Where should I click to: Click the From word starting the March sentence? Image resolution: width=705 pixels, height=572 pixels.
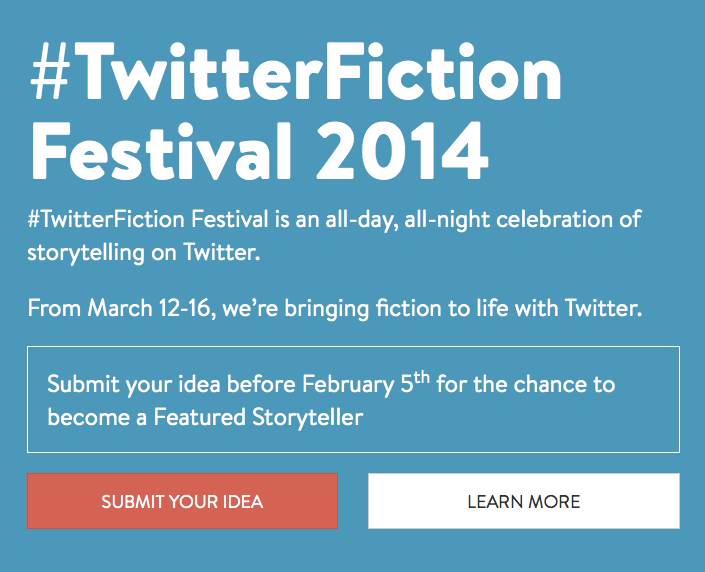(x=54, y=307)
